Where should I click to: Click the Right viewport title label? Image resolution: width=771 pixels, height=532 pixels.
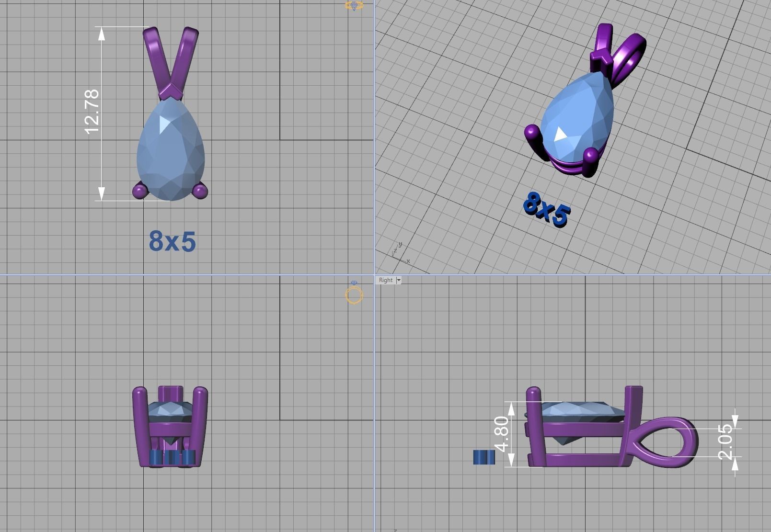pyautogui.click(x=386, y=280)
